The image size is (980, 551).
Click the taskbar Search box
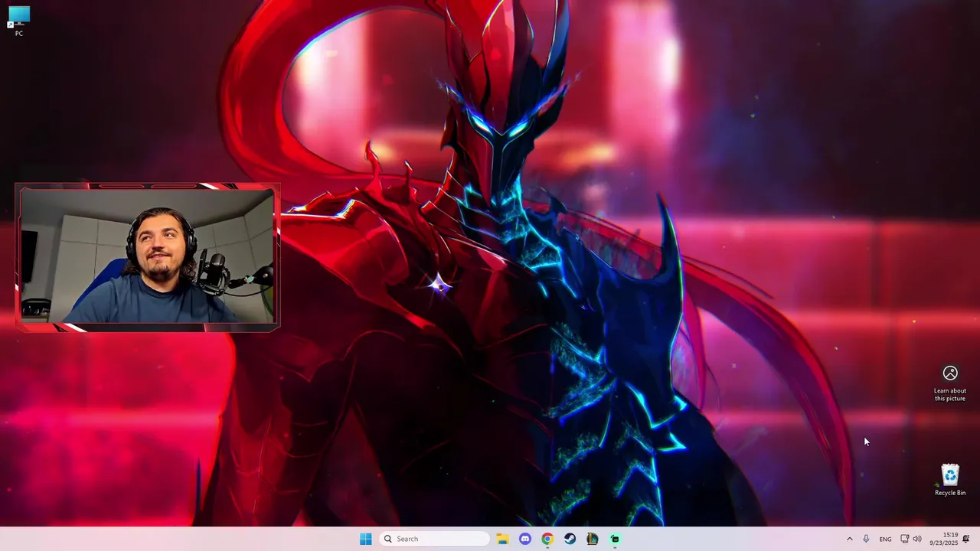point(434,539)
